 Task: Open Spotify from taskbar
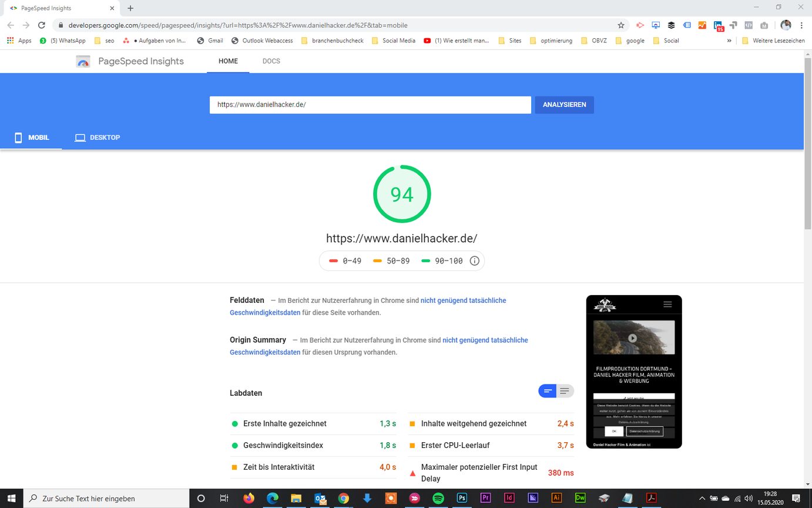pyautogui.click(x=438, y=498)
